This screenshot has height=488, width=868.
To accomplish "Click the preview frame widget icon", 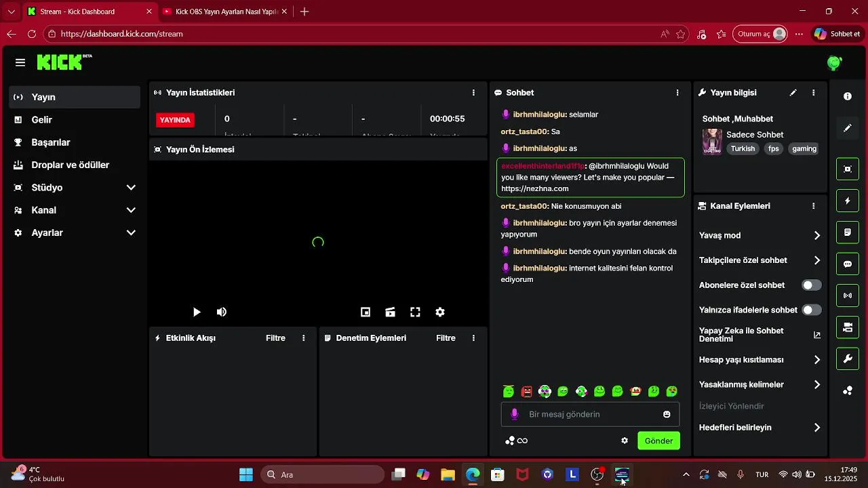I will 848,169.
